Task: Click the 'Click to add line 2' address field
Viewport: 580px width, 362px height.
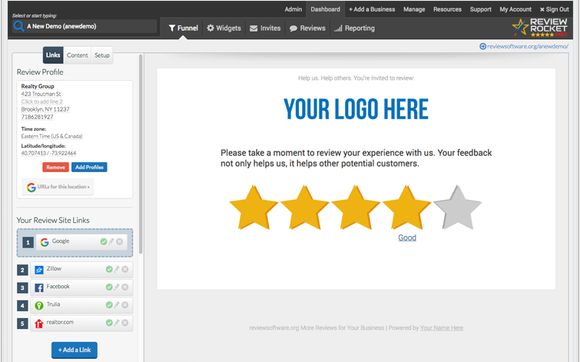Action: pyautogui.click(x=42, y=102)
